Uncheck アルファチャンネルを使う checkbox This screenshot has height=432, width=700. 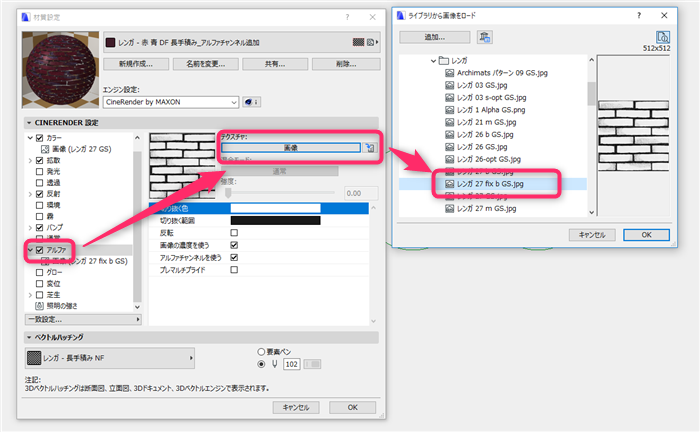234,258
